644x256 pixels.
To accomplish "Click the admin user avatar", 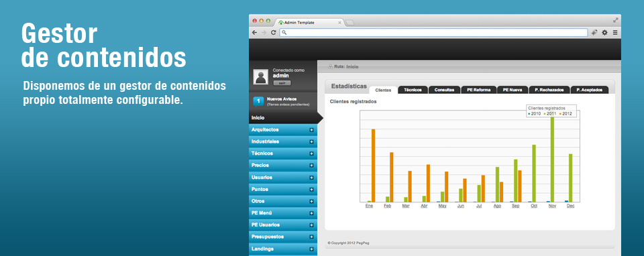I will coord(261,76).
